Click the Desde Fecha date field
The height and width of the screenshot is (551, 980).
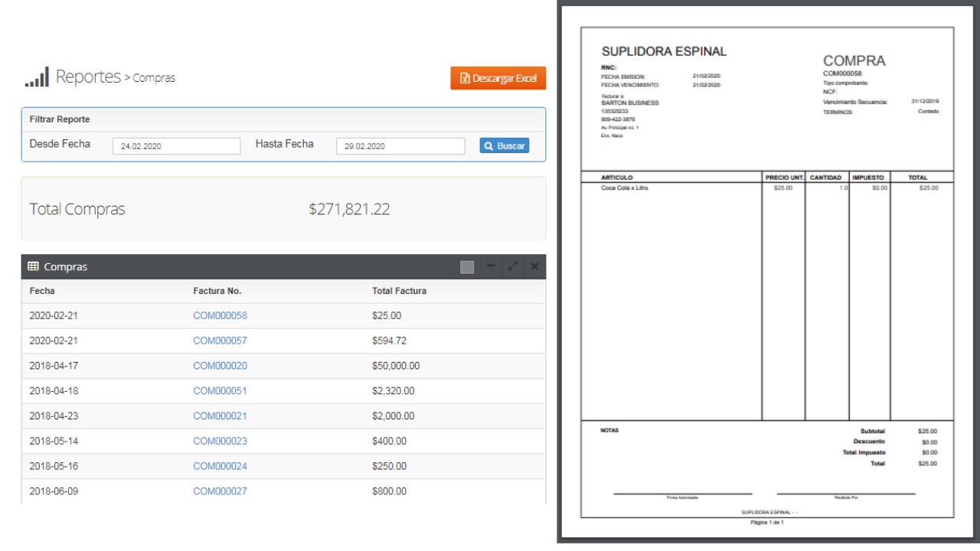click(x=176, y=146)
